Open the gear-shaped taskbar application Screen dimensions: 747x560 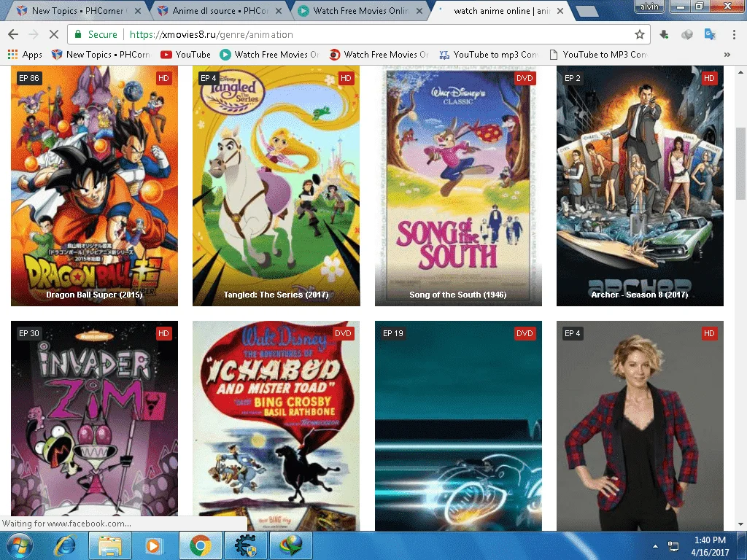point(245,545)
